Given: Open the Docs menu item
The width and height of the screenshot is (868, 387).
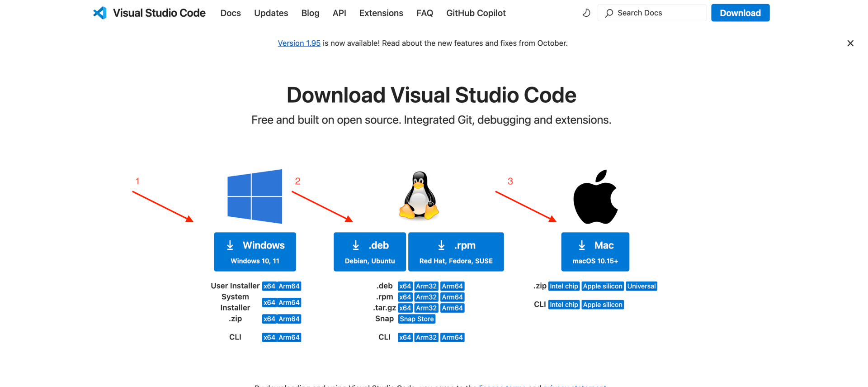Looking at the screenshot, I should [x=231, y=13].
